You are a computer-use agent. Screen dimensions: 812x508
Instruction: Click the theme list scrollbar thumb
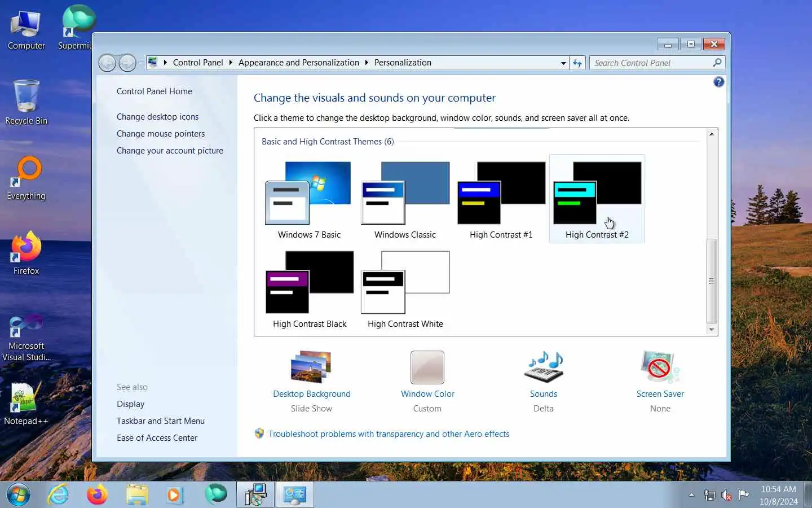712,281
